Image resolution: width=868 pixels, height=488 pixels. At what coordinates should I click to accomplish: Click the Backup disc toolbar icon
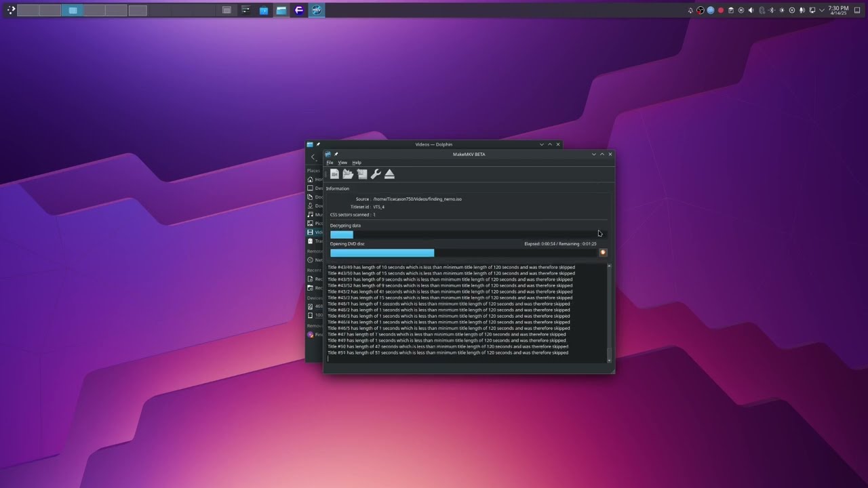(x=362, y=174)
